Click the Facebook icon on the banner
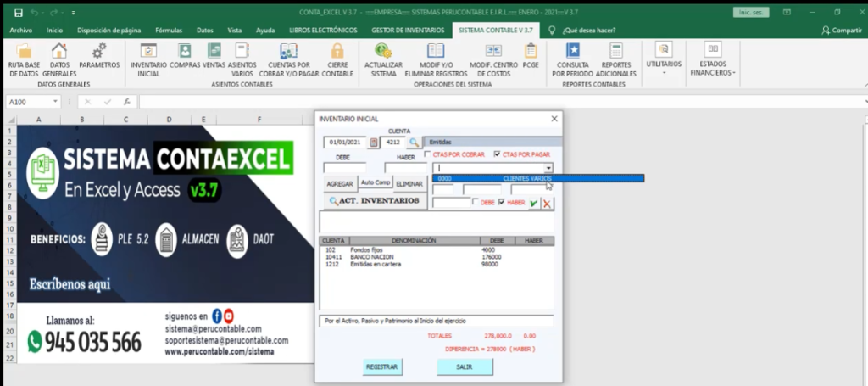 tap(217, 316)
